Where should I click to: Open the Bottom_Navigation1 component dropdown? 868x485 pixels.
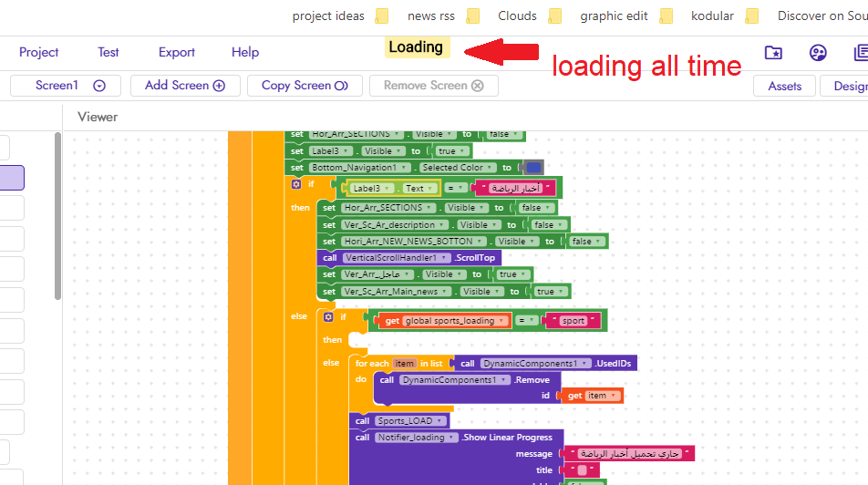[x=360, y=167]
